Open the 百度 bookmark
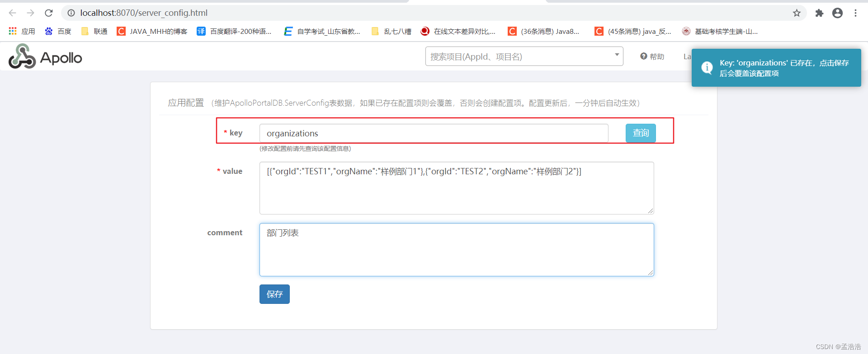Screen dimensions: 868x354 [x=58, y=31]
